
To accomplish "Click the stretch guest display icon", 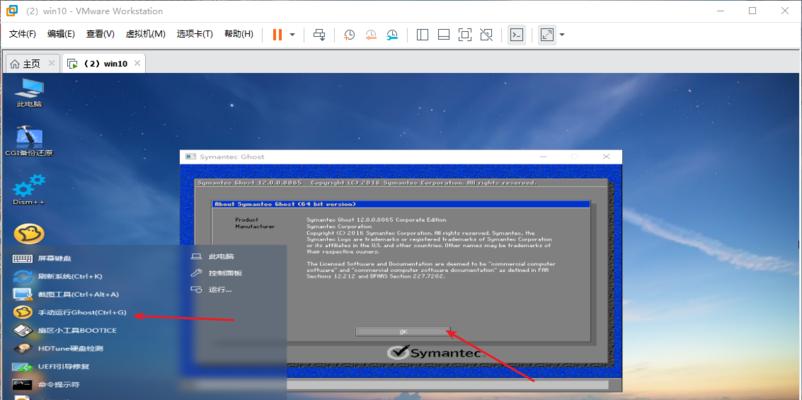I will 547,35.
